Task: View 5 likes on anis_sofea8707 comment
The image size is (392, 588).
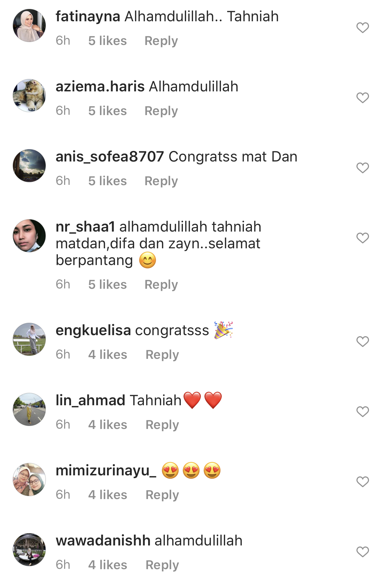Action: [x=107, y=181]
